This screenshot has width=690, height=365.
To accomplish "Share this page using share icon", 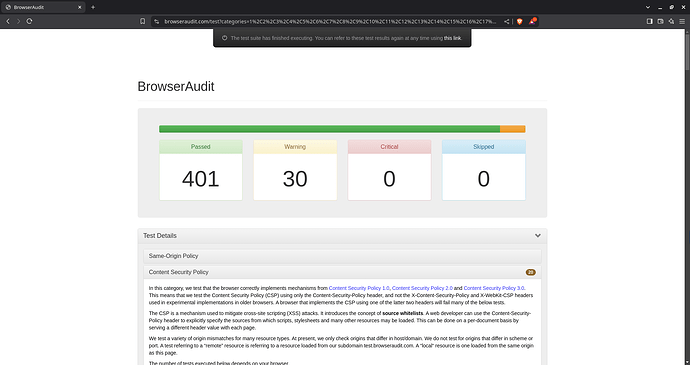I will [507, 21].
